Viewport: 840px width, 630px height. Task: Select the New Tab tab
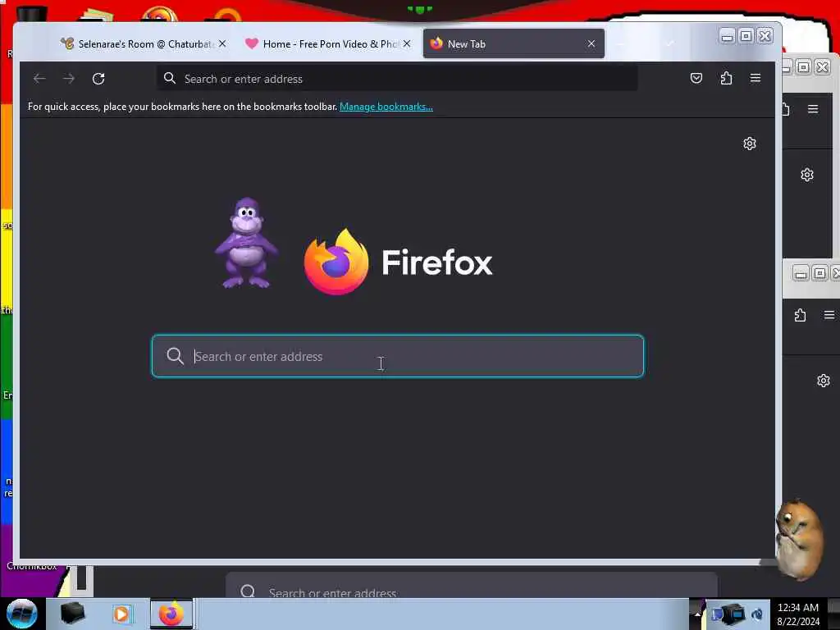coord(514,44)
